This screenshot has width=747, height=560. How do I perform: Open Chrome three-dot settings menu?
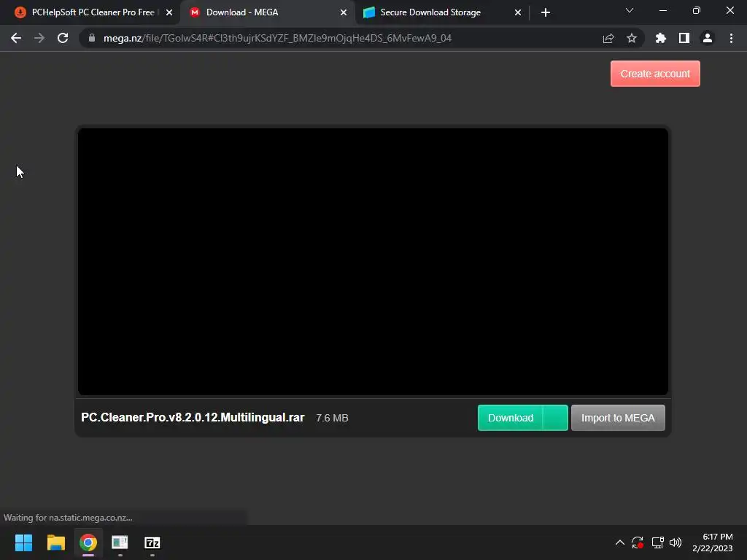tap(731, 38)
